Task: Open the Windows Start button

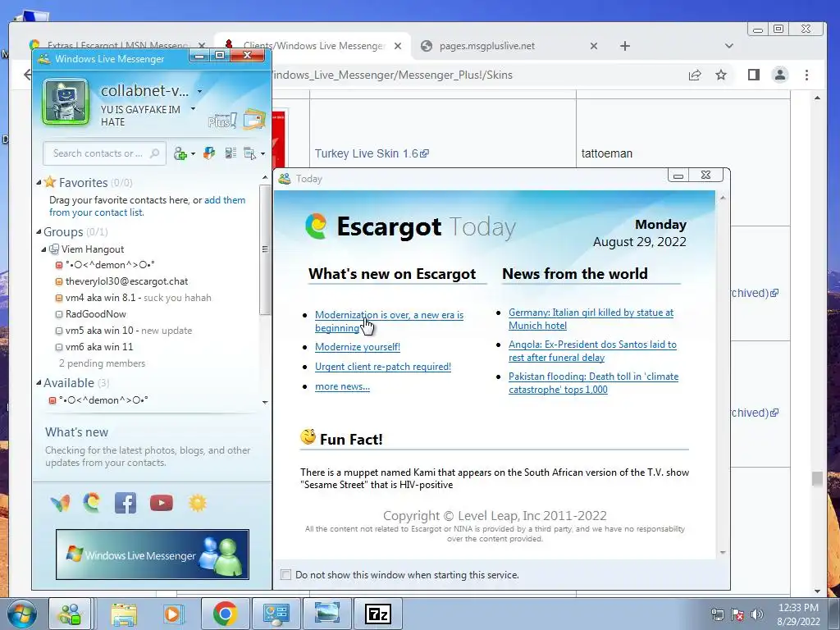Action: pyautogui.click(x=21, y=614)
